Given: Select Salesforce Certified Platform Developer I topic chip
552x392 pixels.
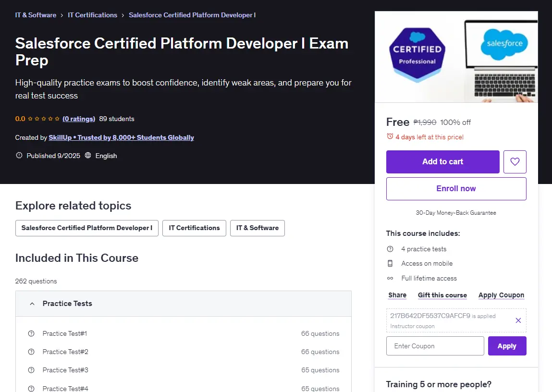Looking at the screenshot, I should [86, 228].
